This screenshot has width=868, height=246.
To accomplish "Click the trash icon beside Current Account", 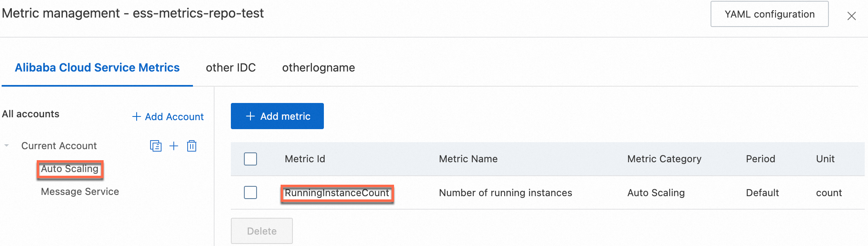I will point(192,146).
